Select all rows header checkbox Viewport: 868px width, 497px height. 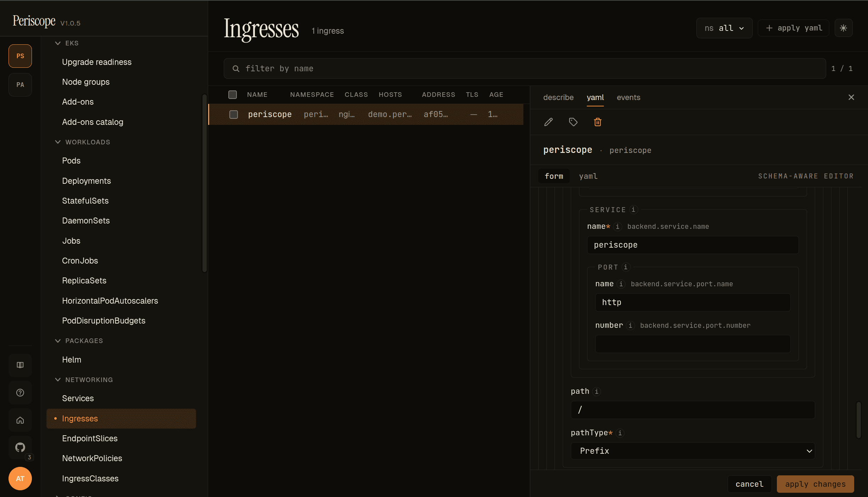click(x=233, y=95)
